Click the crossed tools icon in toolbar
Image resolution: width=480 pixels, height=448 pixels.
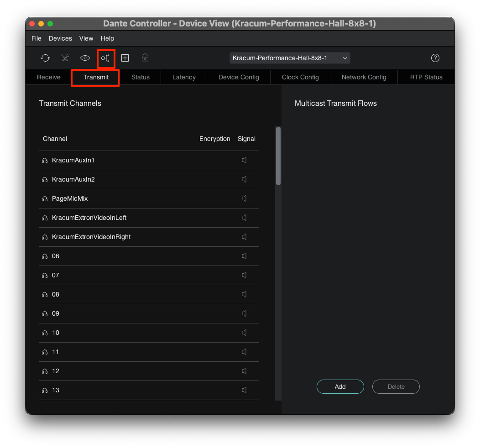coord(65,58)
